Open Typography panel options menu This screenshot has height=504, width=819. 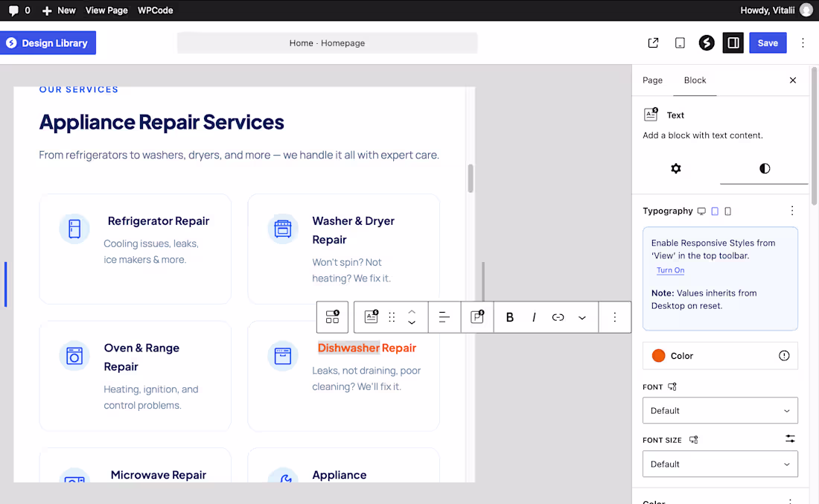[x=792, y=211]
